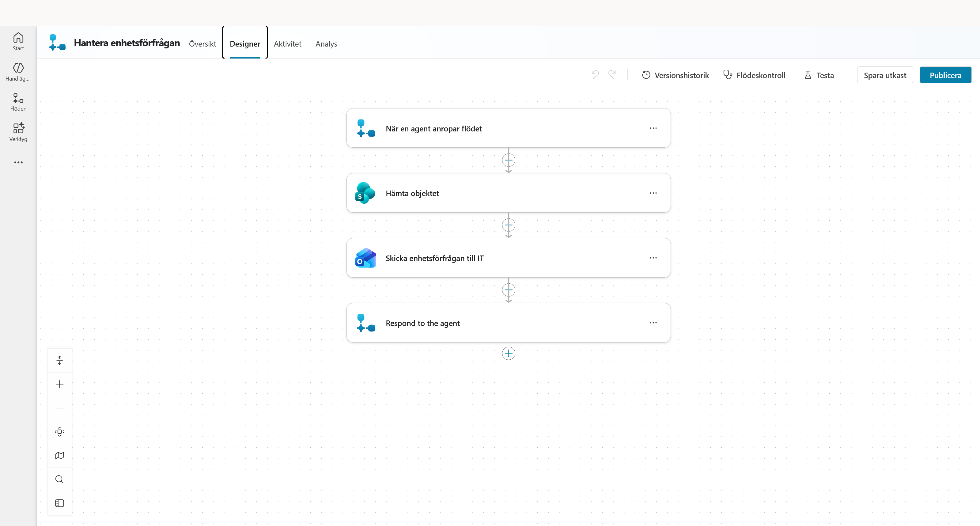
Task: Show more sidebar options ellipsis
Action: [18, 162]
